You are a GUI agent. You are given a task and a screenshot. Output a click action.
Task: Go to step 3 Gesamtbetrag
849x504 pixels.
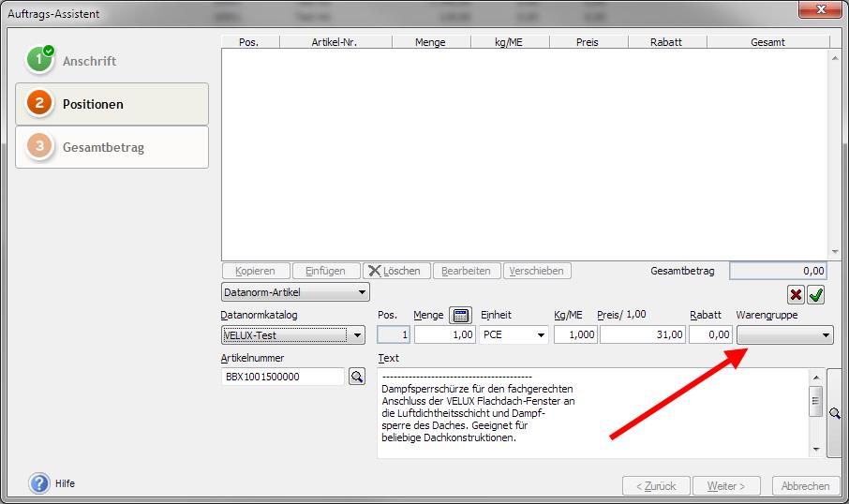point(112,147)
